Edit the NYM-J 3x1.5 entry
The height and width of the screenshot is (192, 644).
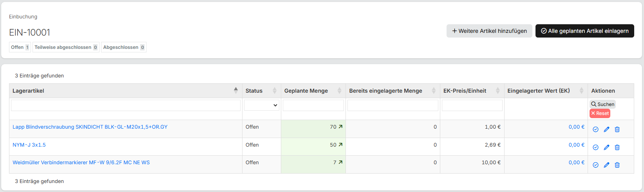(606, 147)
